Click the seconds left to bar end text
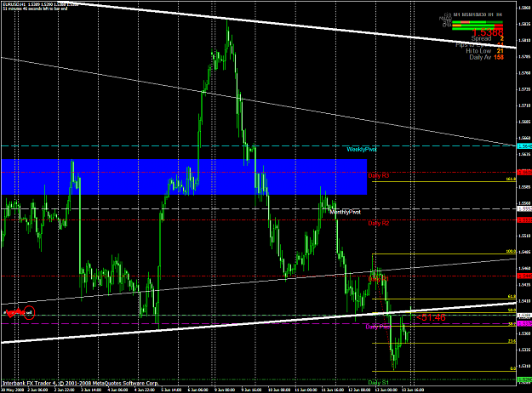The width and height of the screenshot is (532, 393). coord(35,9)
